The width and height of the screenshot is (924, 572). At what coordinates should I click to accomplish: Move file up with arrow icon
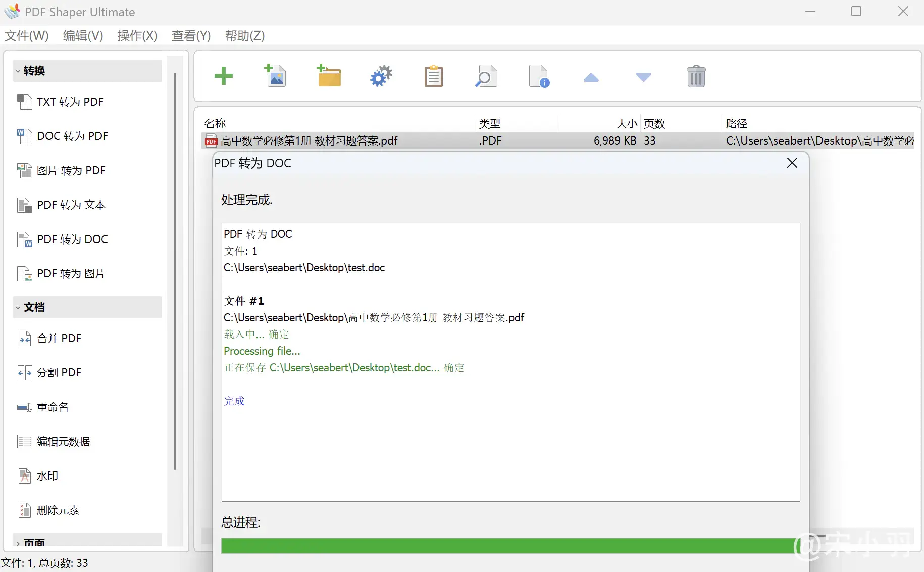coord(591,77)
